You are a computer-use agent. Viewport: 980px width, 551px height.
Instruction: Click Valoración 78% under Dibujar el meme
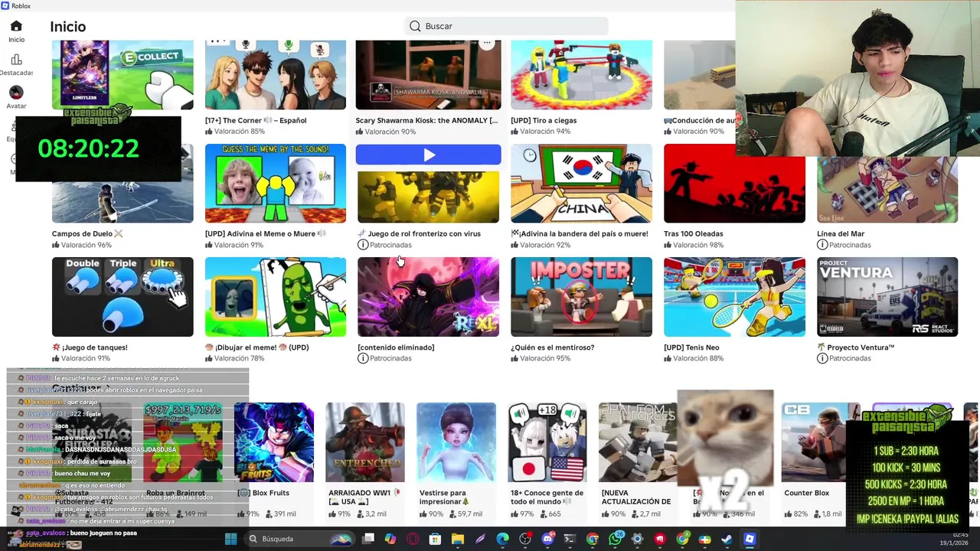tap(234, 358)
